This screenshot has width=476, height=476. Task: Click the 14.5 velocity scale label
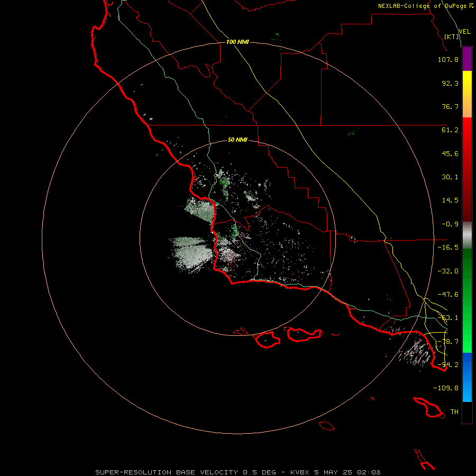pos(450,200)
